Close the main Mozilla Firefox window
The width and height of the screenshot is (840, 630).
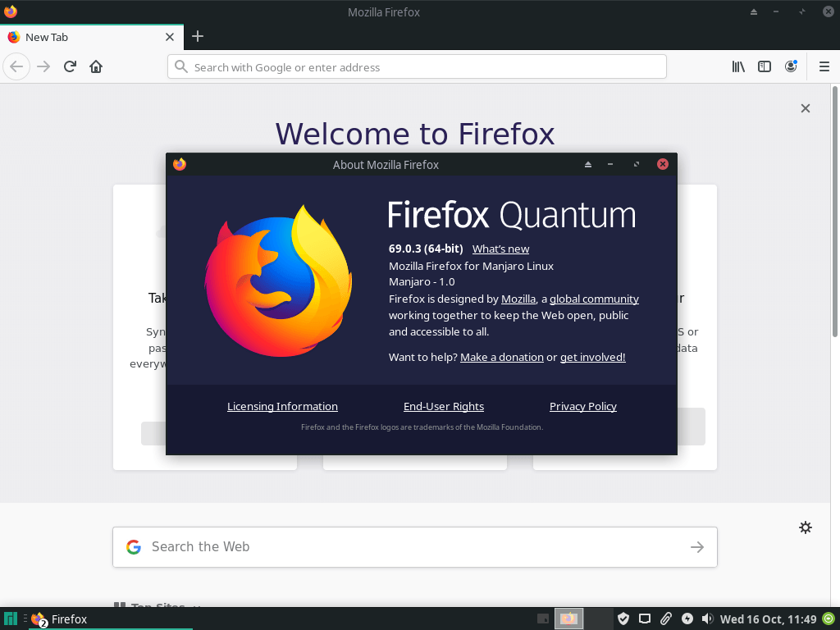828,11
